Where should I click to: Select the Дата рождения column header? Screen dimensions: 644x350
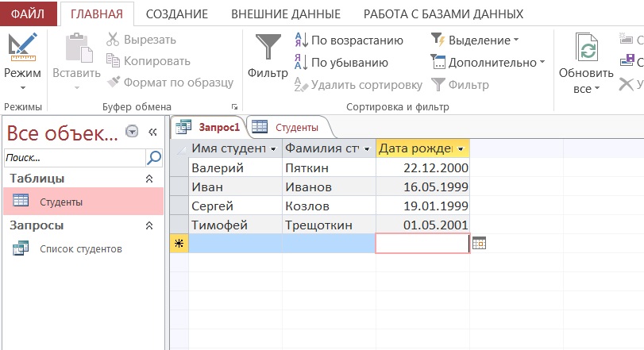pyautogui.click(x=422, y=148)
